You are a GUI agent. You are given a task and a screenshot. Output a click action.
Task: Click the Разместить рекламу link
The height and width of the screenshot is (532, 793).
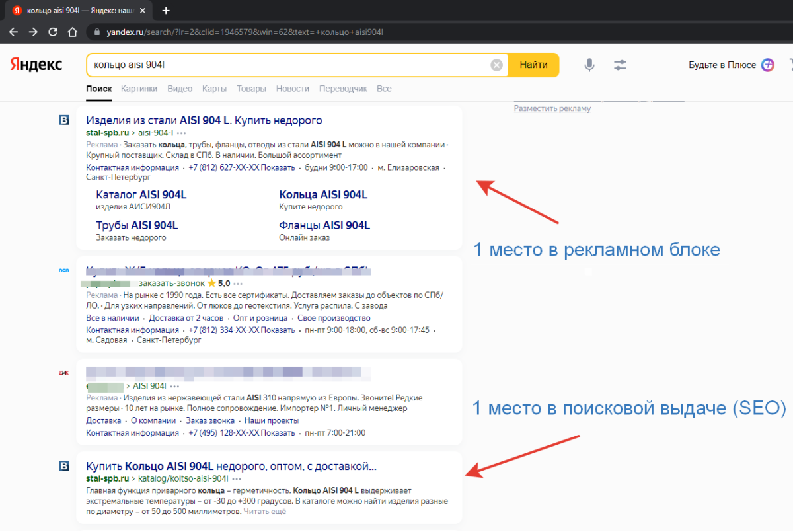coord(552,108)
